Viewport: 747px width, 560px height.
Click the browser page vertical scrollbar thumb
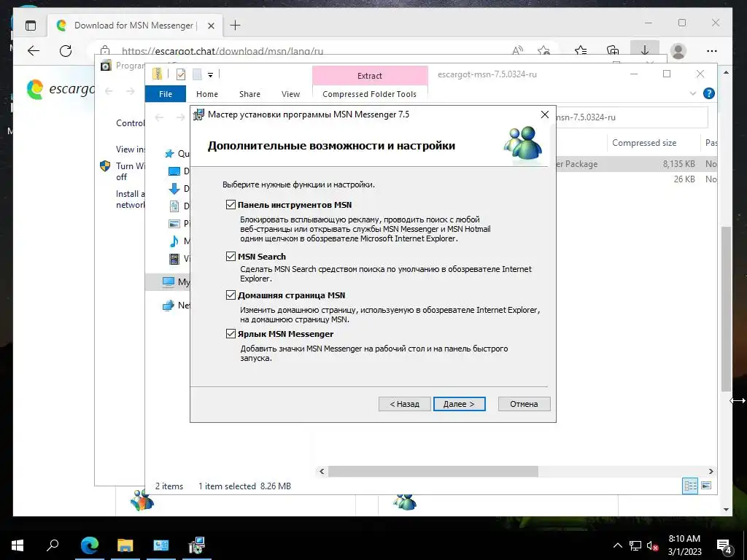(726, 308)
